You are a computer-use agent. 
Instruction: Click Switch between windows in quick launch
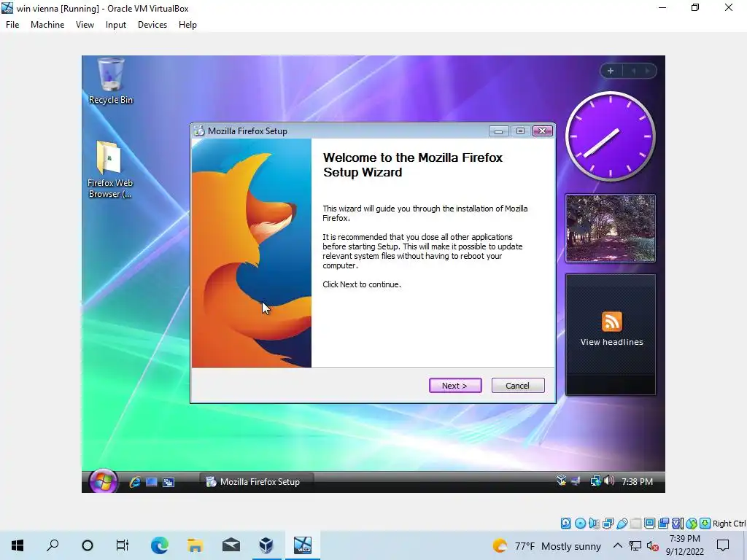pos(169,482)
